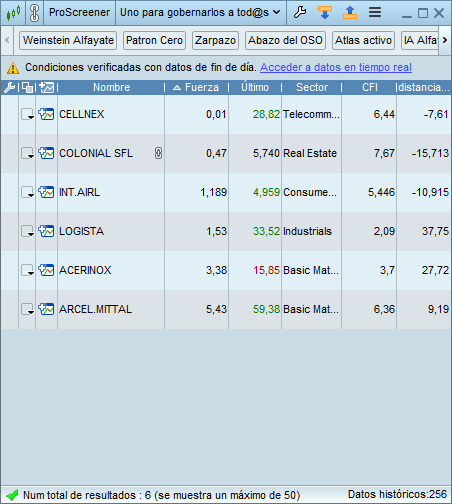The height and width of the screenshot is (504, 452).
Task: Open the 'Uno para gobernarlos a tod@s' screener dropdown
Action: tap(201, 13)
